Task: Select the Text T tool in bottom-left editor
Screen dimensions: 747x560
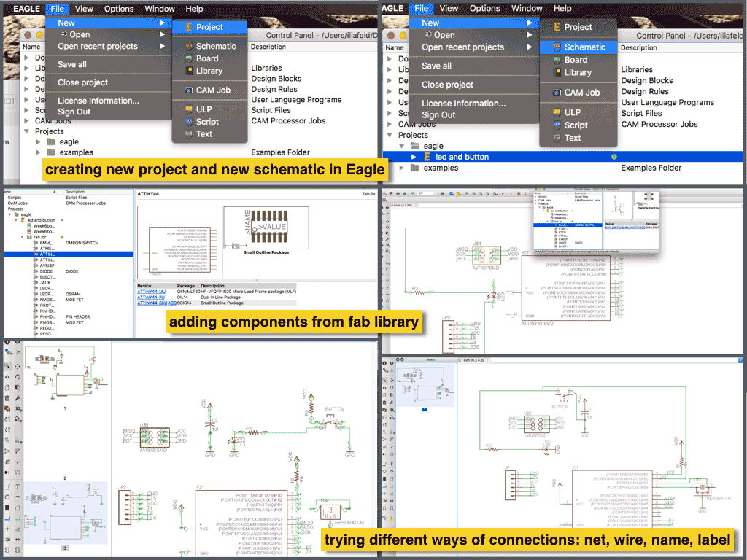Action: click(18, 486)
